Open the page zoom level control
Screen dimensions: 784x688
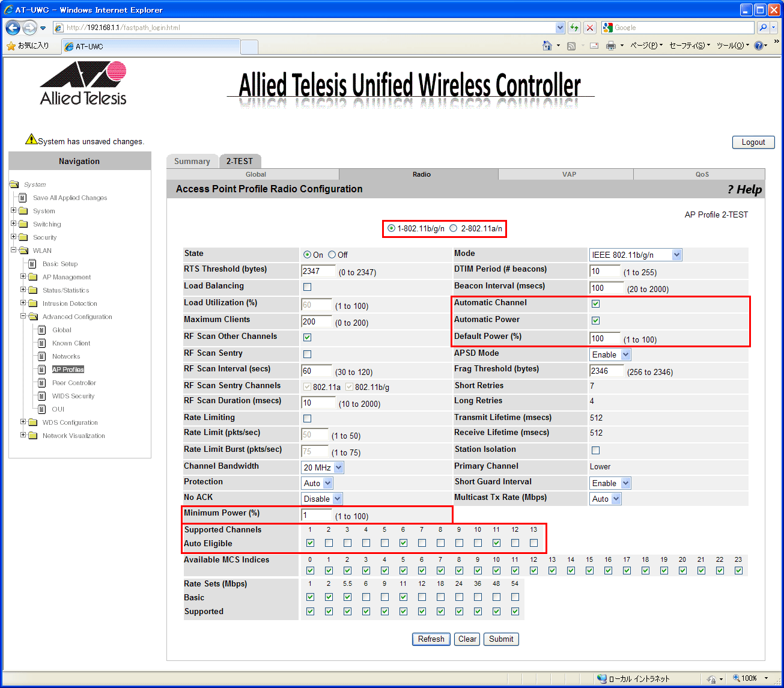(749, 678)
